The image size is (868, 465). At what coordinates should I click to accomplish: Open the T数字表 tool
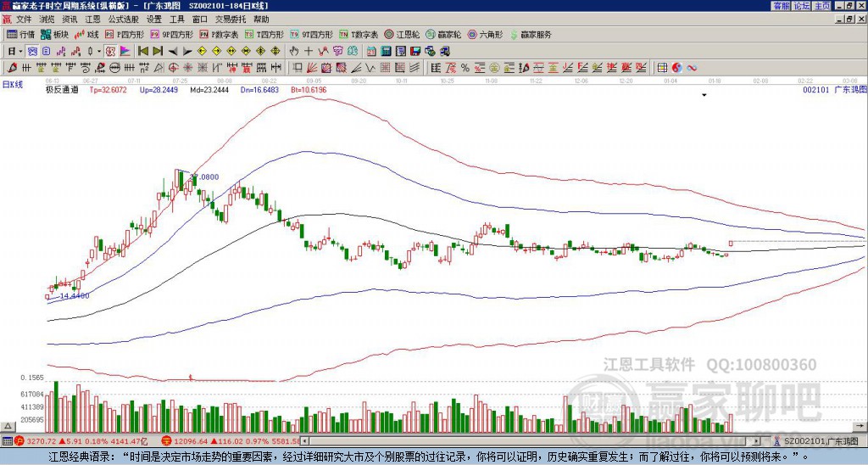point(359,34)
